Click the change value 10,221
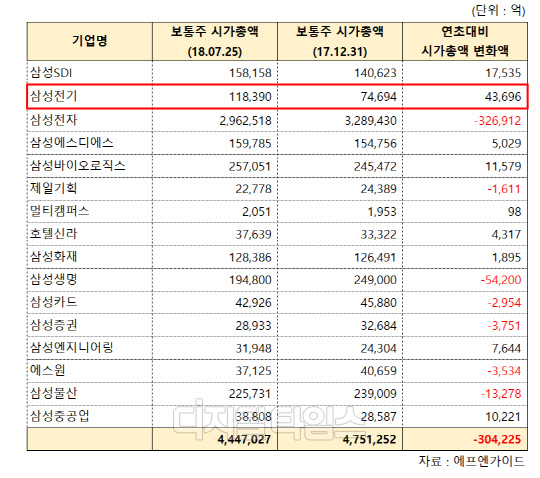The width and height of the screenshot is (540, 478). pyautogui.click(x=503, y=417)
